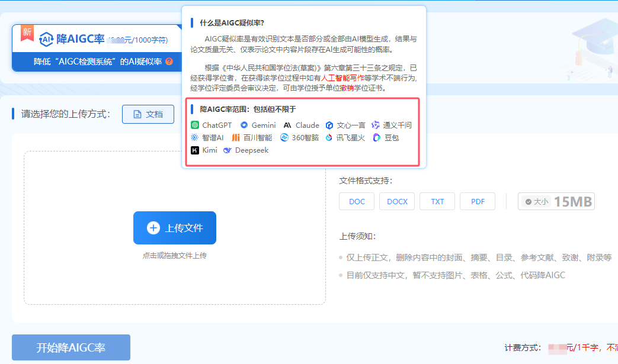Click the 开始降AIGC率 start button

tap(71, 347)
